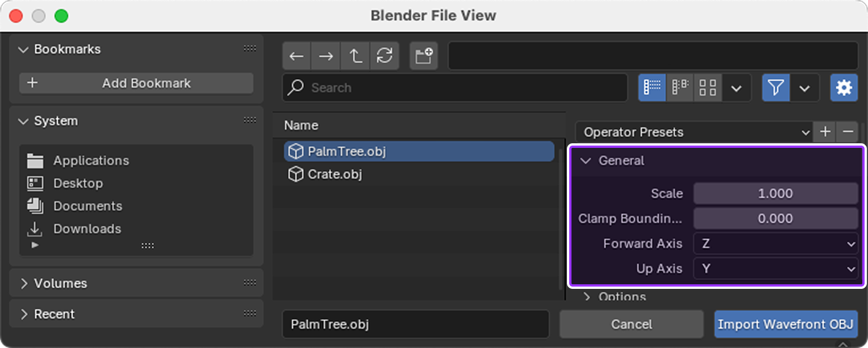868x348 pixels.
Task: Open Downloads in System list
Action: click(x=87, y=229)
